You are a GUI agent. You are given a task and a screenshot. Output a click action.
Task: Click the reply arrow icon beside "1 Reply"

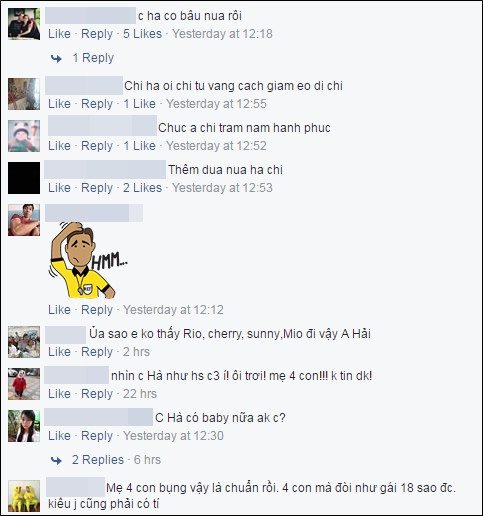[56, 59]
